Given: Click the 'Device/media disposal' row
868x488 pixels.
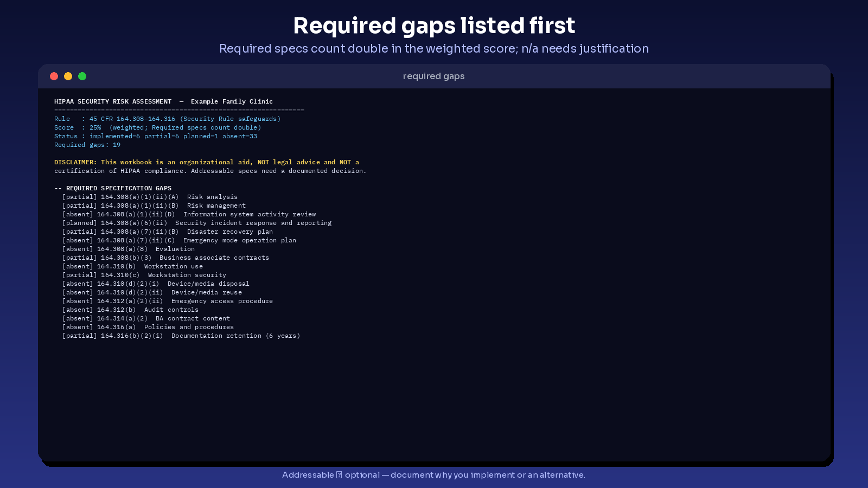Looking at the screenshot, I should point(156,284).
